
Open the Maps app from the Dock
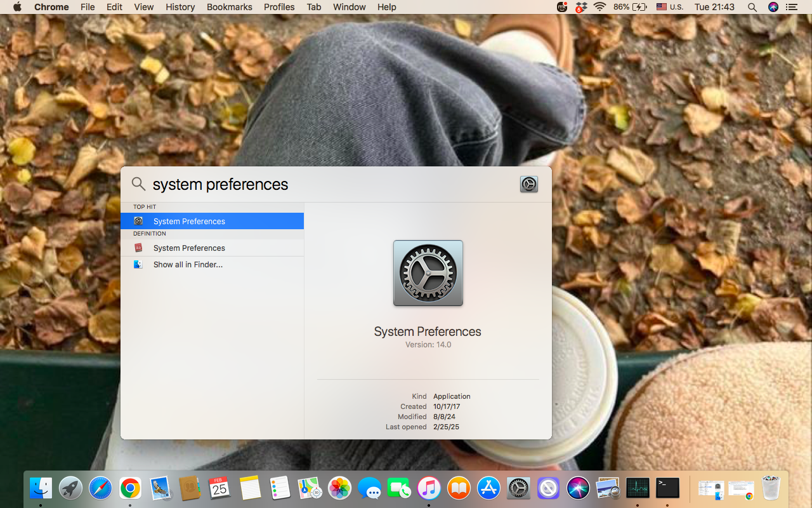(x=309, y=488)
